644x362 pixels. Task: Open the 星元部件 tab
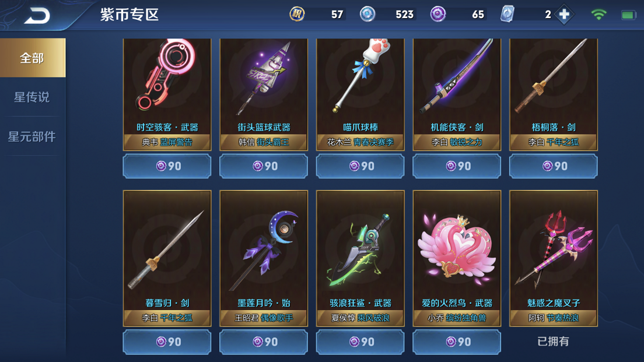[33, 136]
